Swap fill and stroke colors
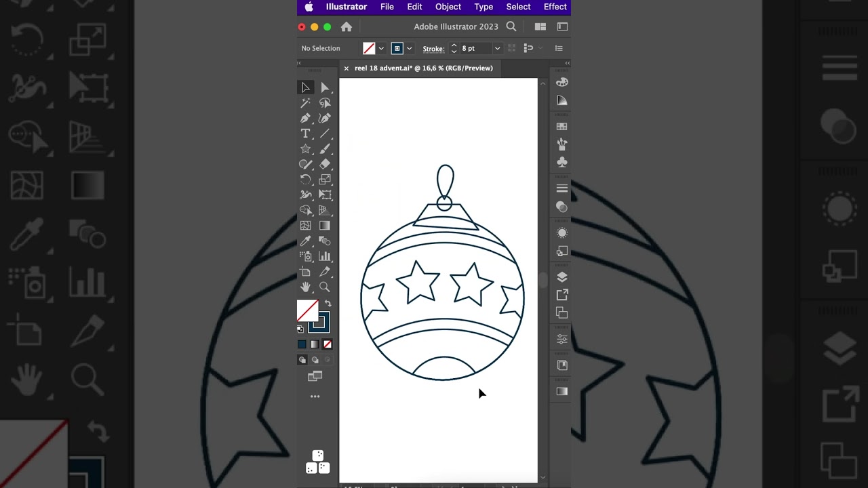This screenshot has width=868, height=488. [328, 304]
